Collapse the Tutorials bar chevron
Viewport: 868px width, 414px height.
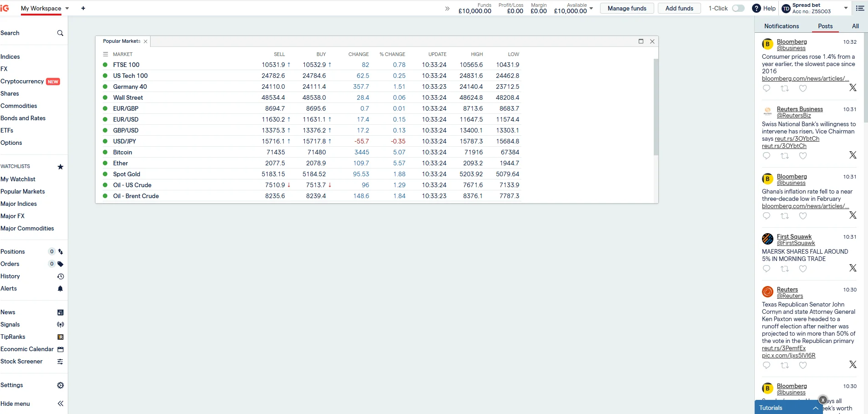point(816,408)
